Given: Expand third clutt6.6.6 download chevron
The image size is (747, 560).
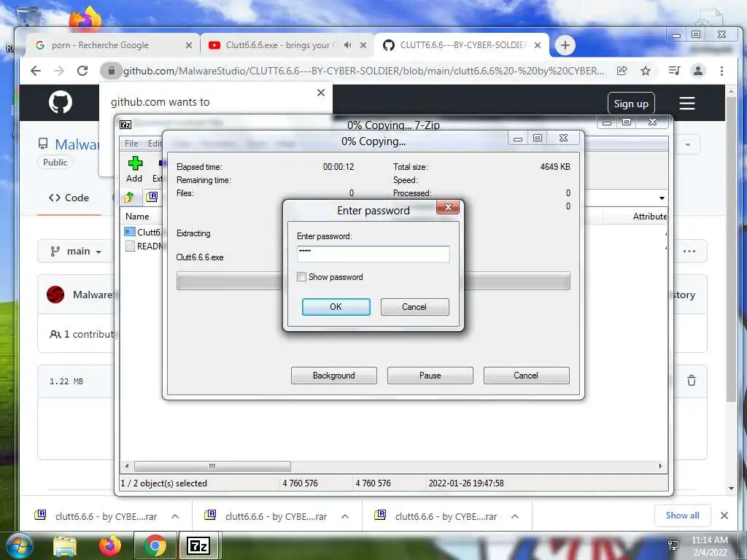Looking at the screenshot, I should click(515, 516).
